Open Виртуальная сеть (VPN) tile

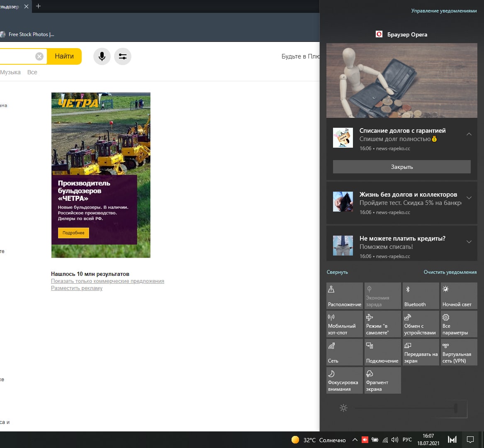click(x=459, y=352)
